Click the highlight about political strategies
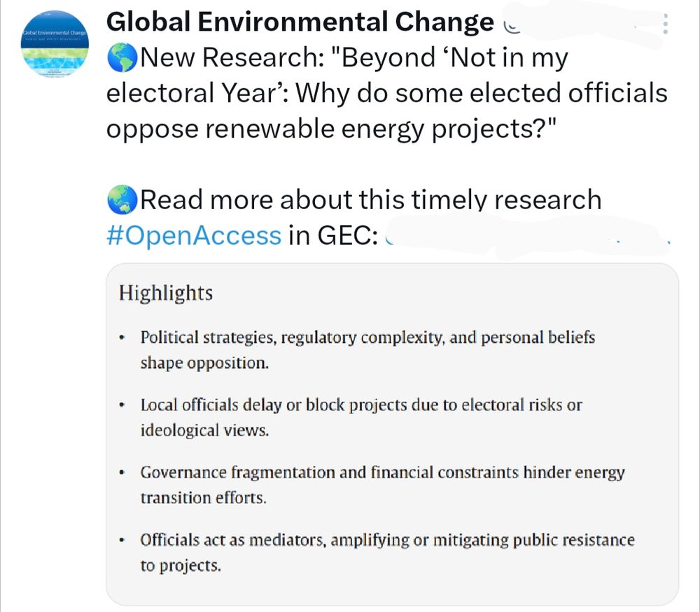This screenshot has height=612, width=700. (367, 350)
